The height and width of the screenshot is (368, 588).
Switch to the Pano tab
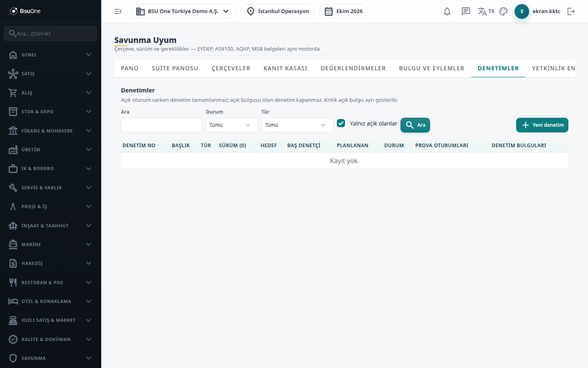click(130, 68)
